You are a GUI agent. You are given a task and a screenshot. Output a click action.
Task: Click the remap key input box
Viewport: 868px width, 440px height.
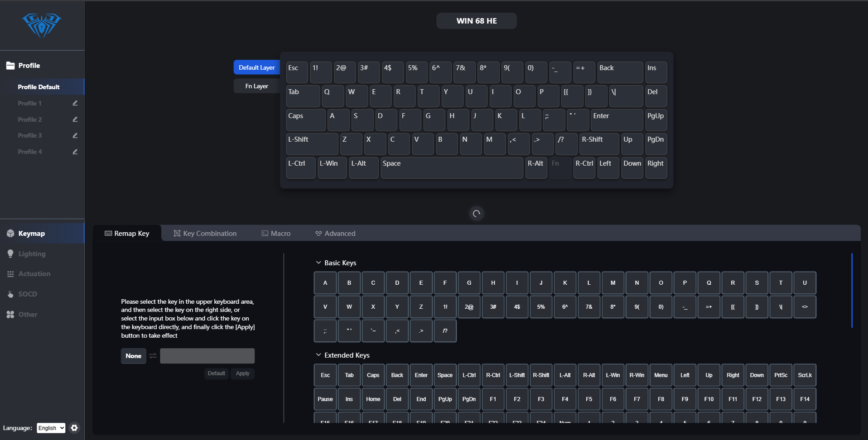click(x=207, y=356)
